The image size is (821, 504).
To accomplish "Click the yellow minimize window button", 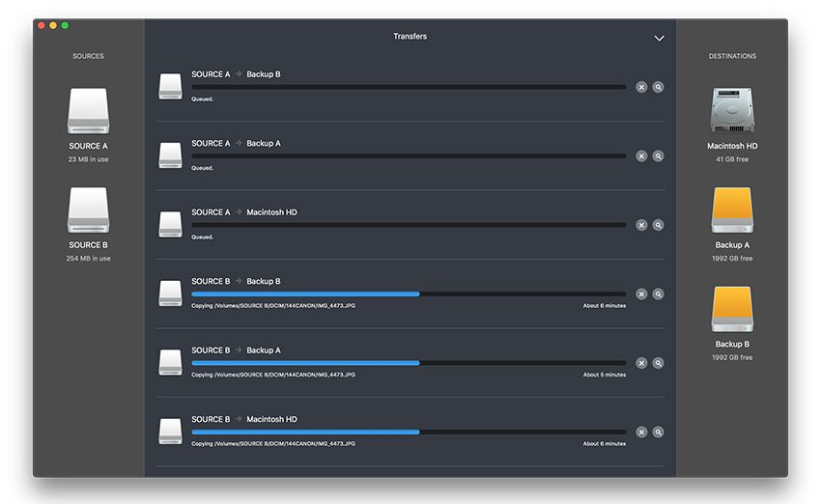I will [53, 25].
